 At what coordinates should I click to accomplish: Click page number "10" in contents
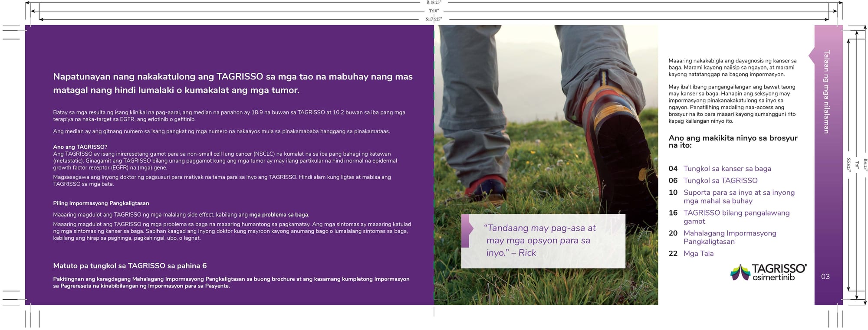[x=673, y=192]
